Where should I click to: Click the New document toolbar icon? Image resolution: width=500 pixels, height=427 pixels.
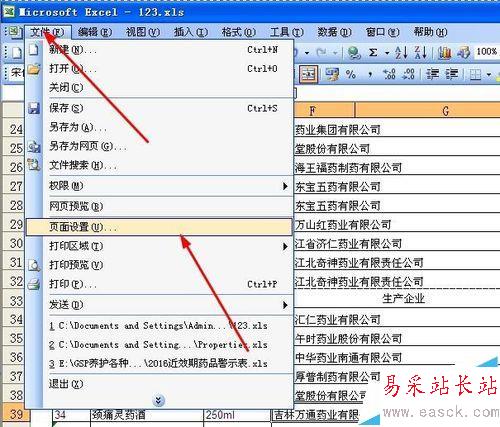tap(17, 53)
